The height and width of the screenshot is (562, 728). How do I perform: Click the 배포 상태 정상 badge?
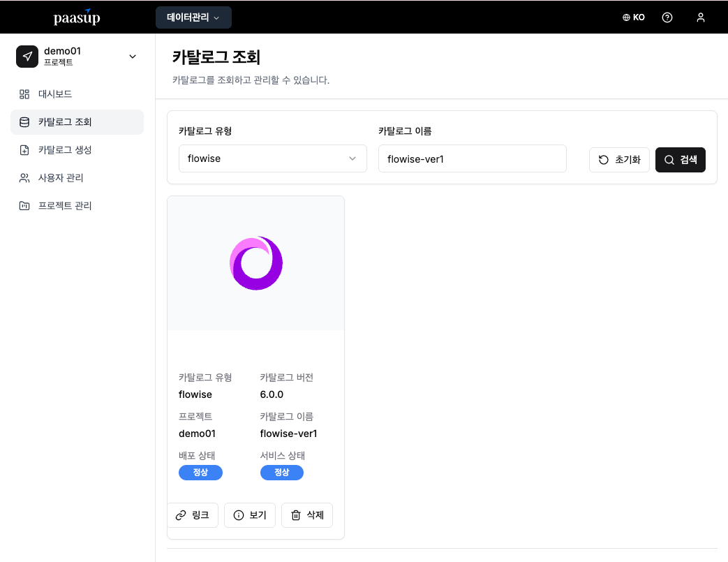[x=200, y=473]
